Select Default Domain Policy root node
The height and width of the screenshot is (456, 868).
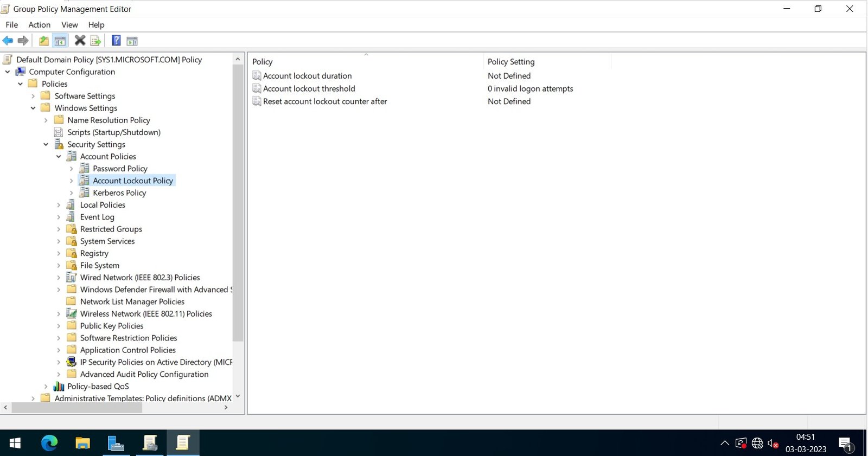[x=109, y=60]
